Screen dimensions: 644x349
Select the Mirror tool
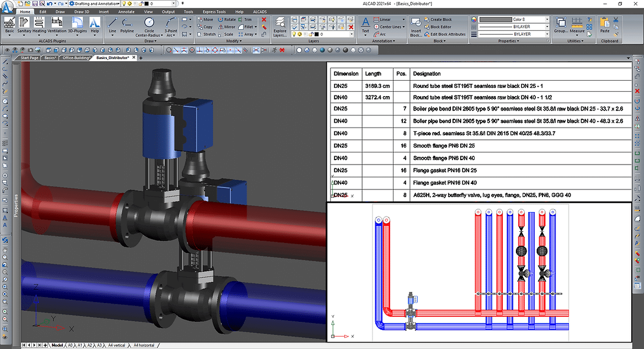coord(229,27)
